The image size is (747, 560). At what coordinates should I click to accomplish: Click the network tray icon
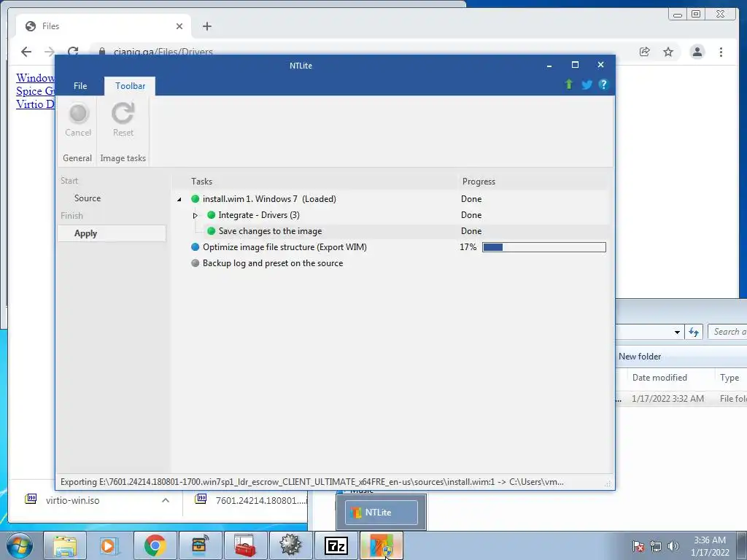click(x=656, y=546)
